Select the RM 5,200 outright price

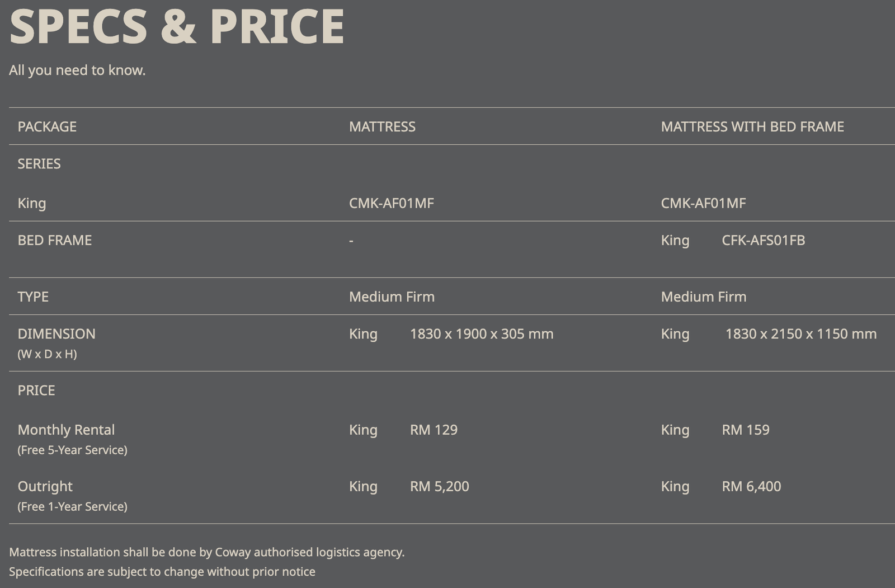click(x=440, y=486)
